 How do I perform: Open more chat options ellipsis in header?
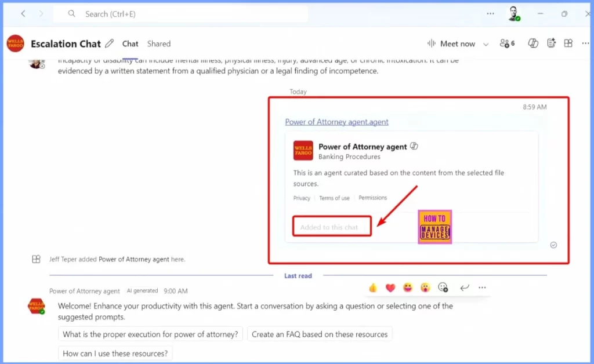585,43
